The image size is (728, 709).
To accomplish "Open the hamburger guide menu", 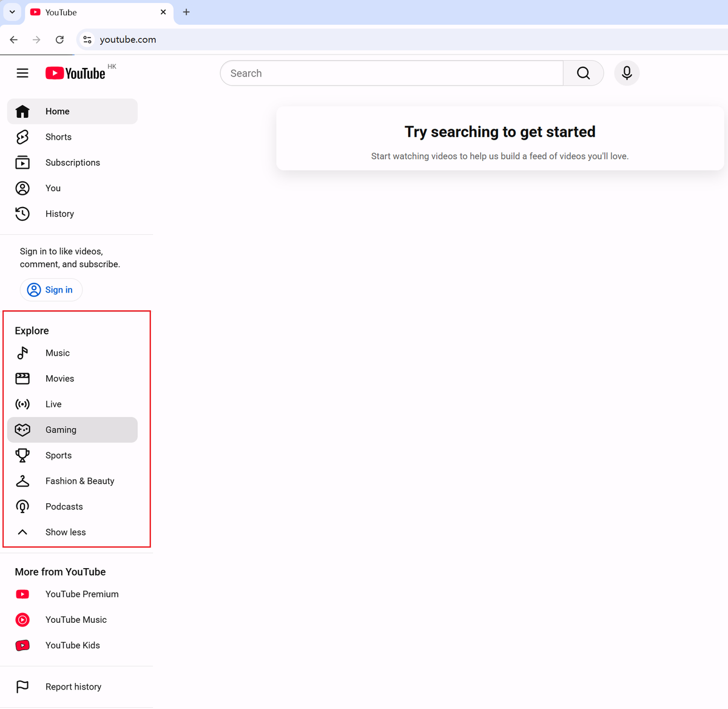I will [22, 73].
